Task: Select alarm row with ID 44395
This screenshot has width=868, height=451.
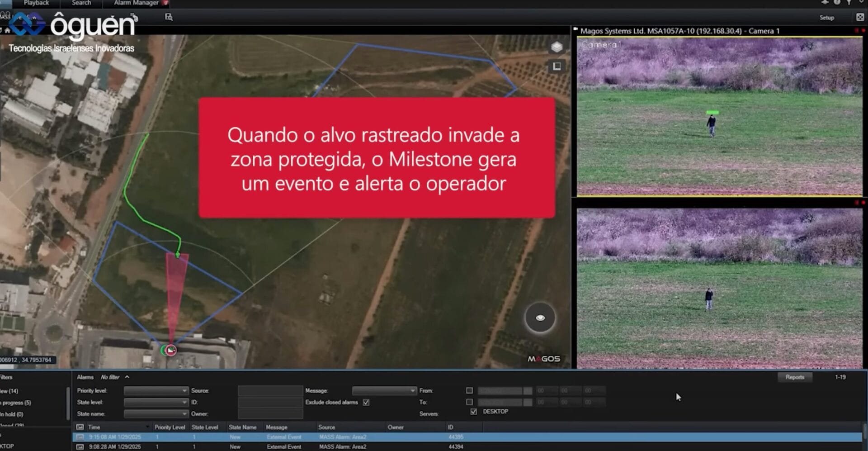Action: [467, 437]
